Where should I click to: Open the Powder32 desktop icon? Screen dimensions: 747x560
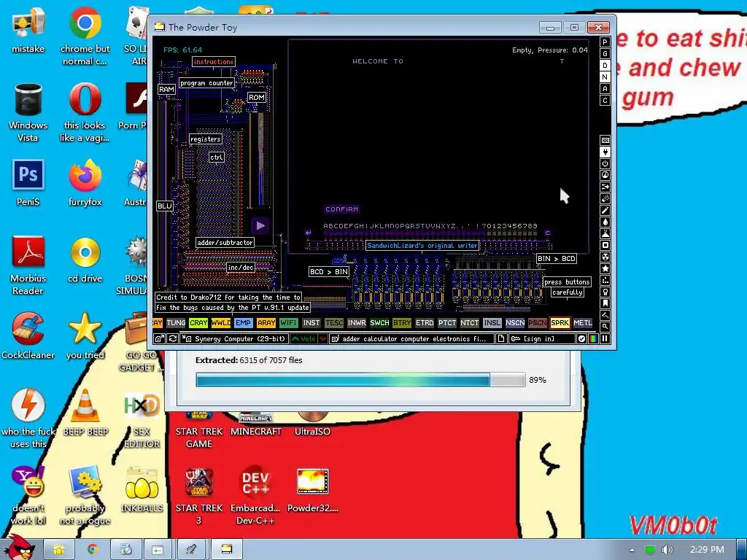[x=312, y=491]
